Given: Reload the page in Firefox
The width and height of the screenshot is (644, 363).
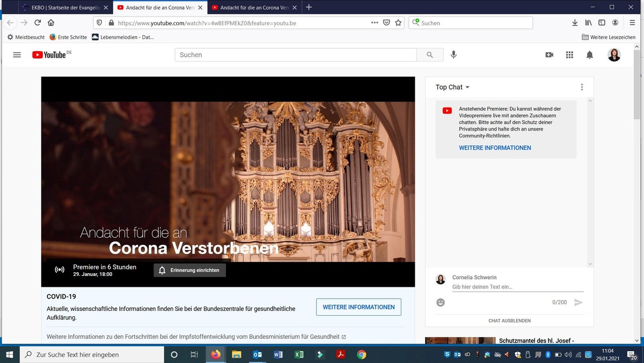Looking at the screenshot, I should click(38, 23).
